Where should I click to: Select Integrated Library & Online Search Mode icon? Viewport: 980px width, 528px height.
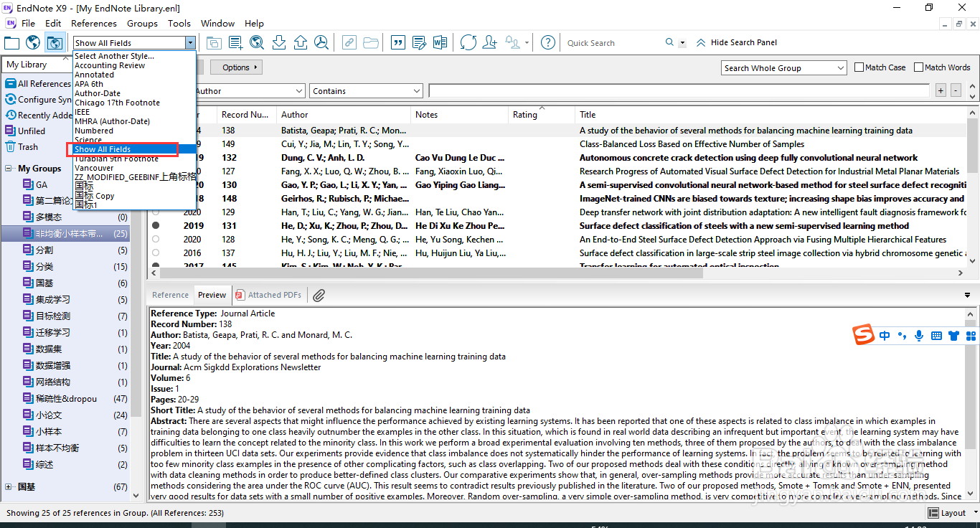(55, 42)
